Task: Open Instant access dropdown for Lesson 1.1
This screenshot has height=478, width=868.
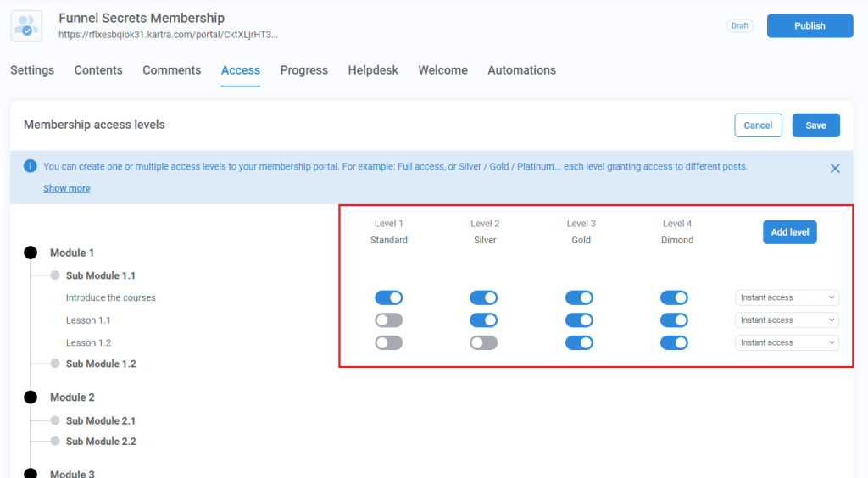Action: click(x=787, y=320)
